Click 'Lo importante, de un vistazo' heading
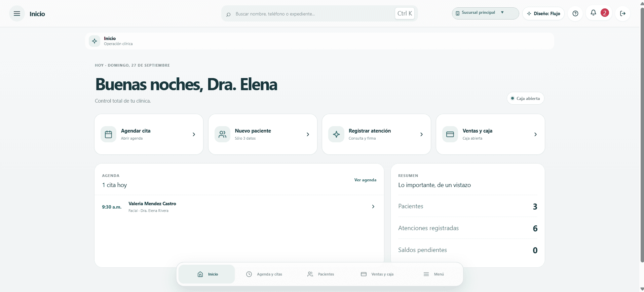Image resolution: width=644 pixels, height=292 pixels. coord(434,185)
